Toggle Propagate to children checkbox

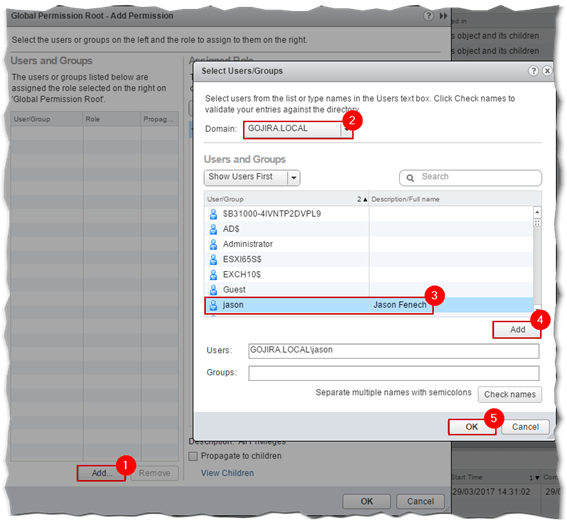(193, 456)
